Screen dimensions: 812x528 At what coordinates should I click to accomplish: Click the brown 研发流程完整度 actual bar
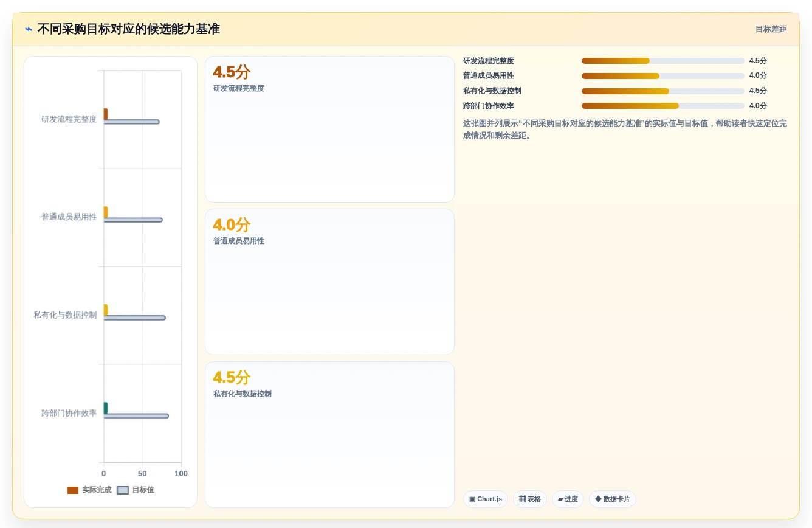pos(106,114)
